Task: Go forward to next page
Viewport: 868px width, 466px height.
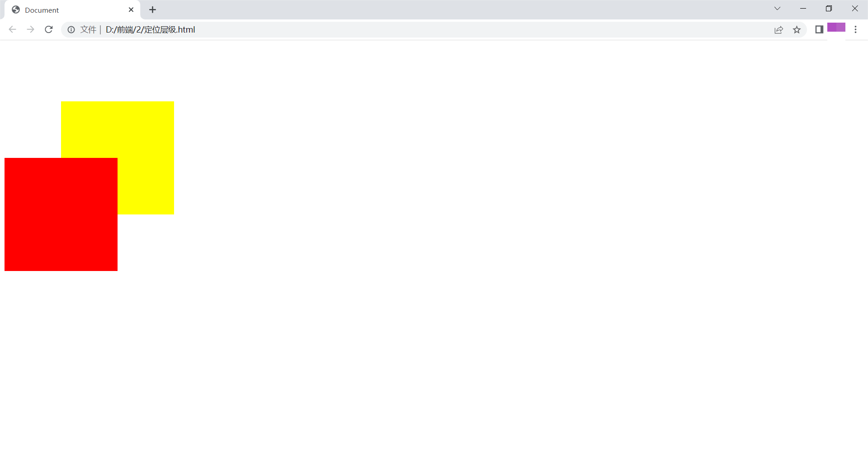Action: (30, 29)
